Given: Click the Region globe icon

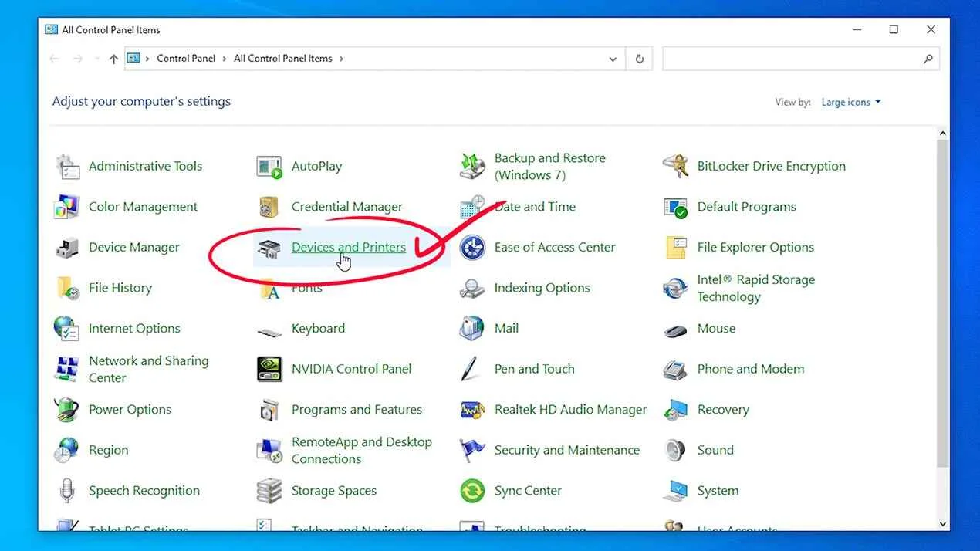Looking at the screenshot, I should [67, 450].
